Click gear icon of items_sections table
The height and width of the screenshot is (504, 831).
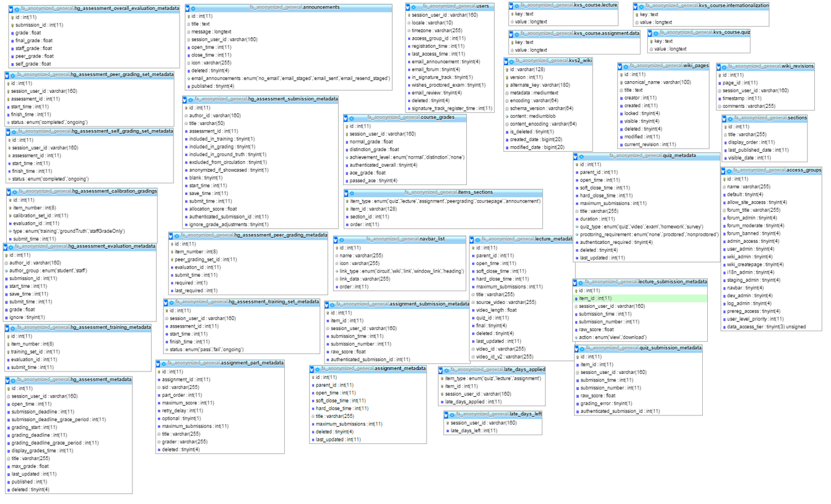coord(352,193)
